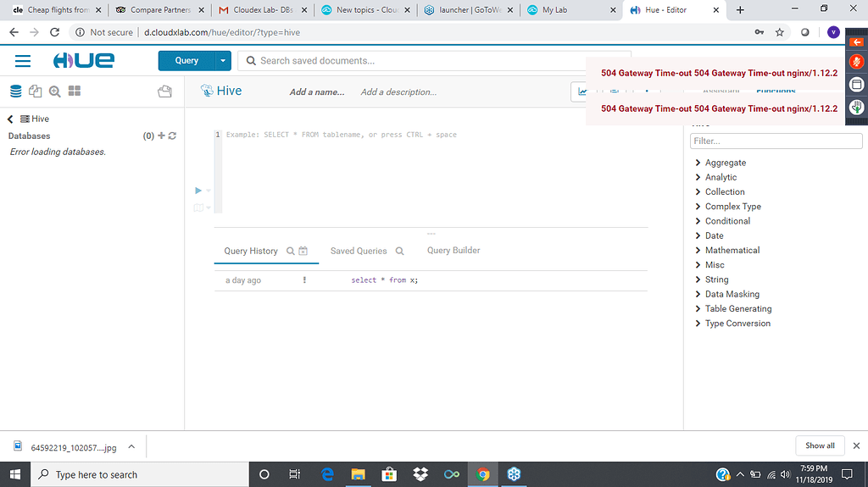Click the Hive editor bee icon

pyautogui.click(x=207, y=91)
